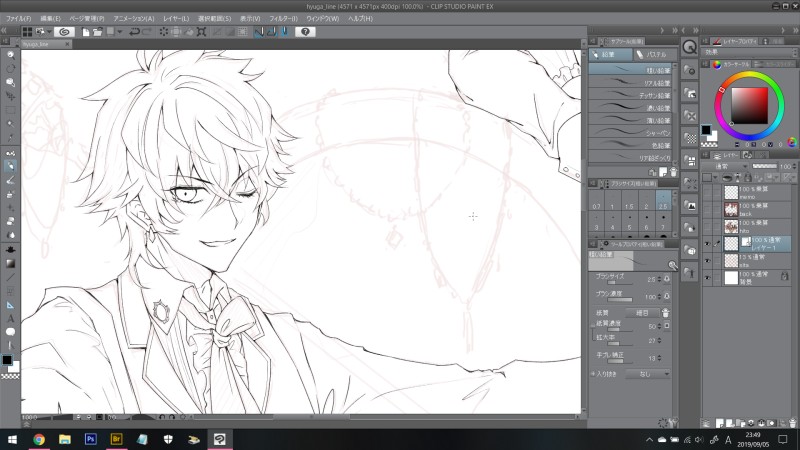The width and height of the screenshot is (800, 450).
Task: Switch to the パステル sub tool tab
Action: click(655, 54)
